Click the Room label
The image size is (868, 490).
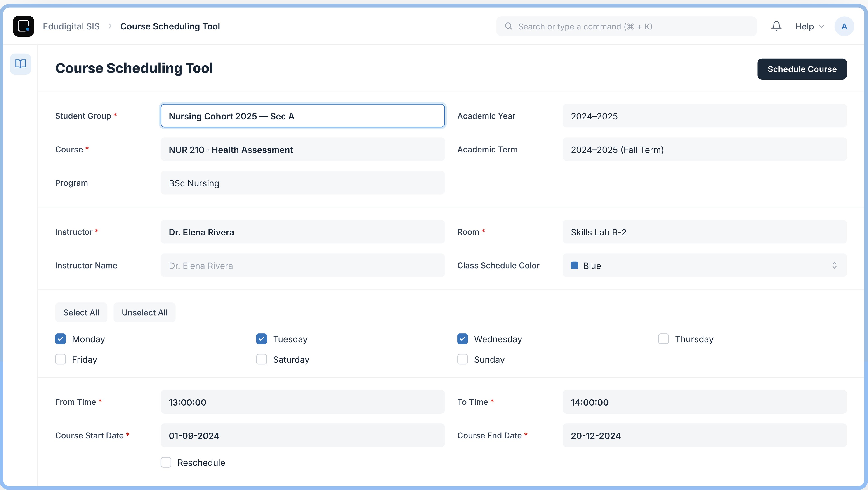468,232
